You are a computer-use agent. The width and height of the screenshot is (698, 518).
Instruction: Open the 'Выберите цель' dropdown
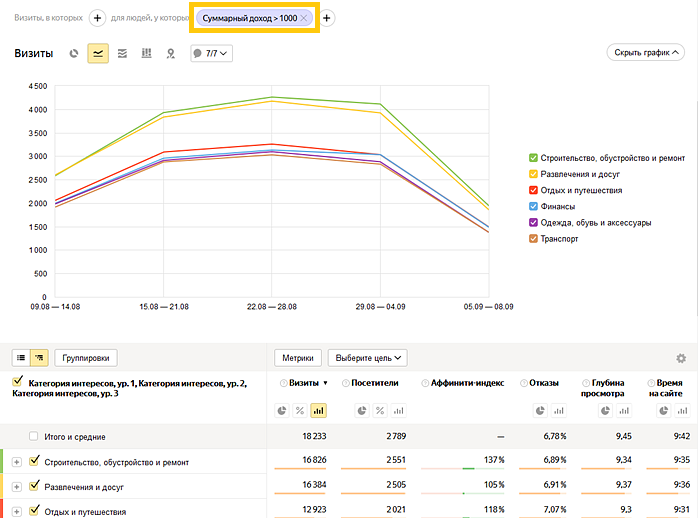[x=367, y=358]
